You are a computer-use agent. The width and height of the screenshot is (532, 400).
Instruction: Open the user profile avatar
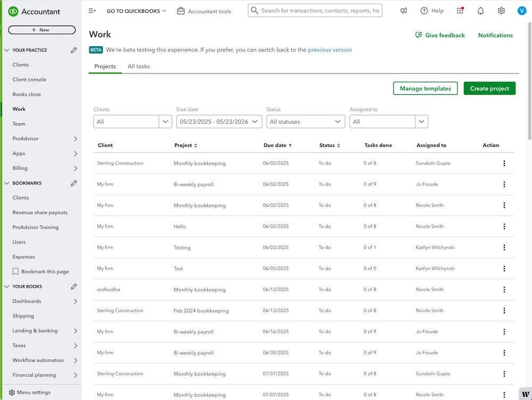coord(521,10)
